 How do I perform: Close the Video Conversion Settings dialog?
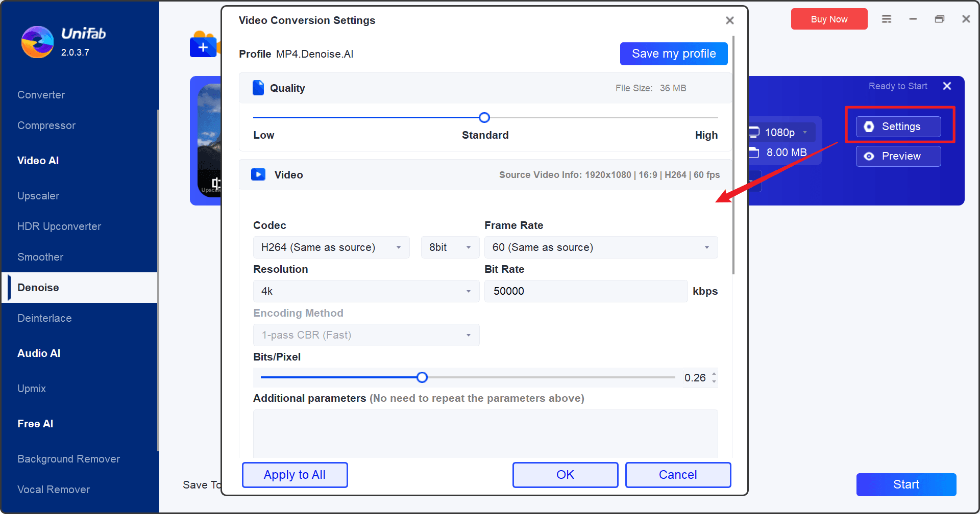pyautogui.click(x=730, y=20)
